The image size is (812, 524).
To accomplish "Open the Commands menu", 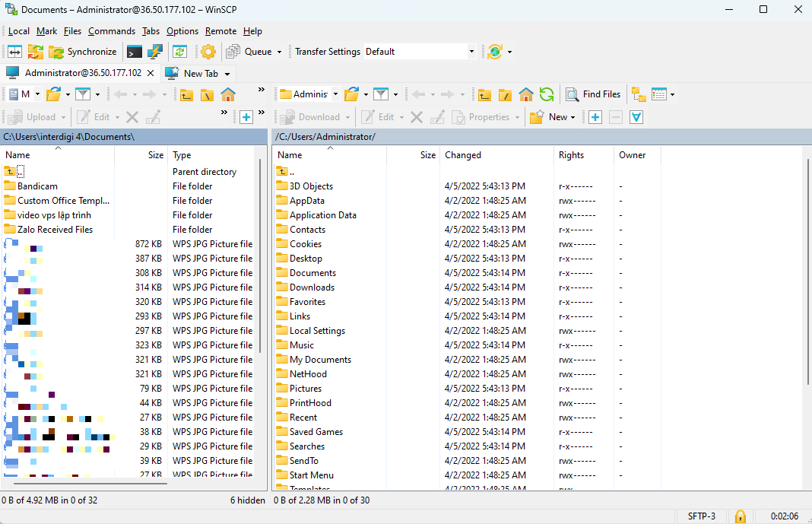I will point(111,31).
